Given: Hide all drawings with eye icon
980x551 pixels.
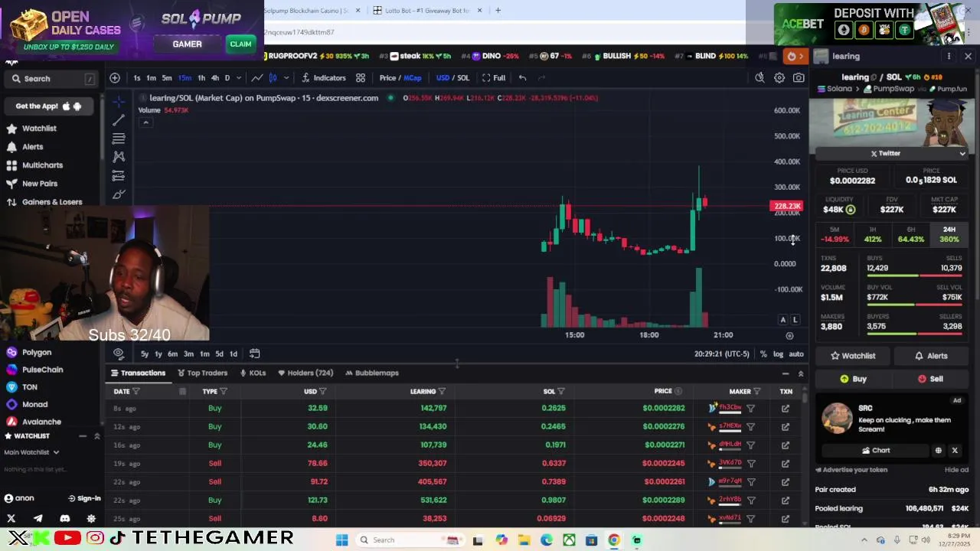Looking at the screenshot, I should 119,354.
